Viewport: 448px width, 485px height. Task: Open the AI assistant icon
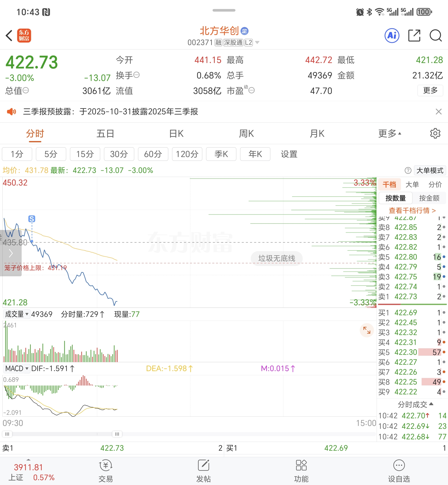click(392, 36)
